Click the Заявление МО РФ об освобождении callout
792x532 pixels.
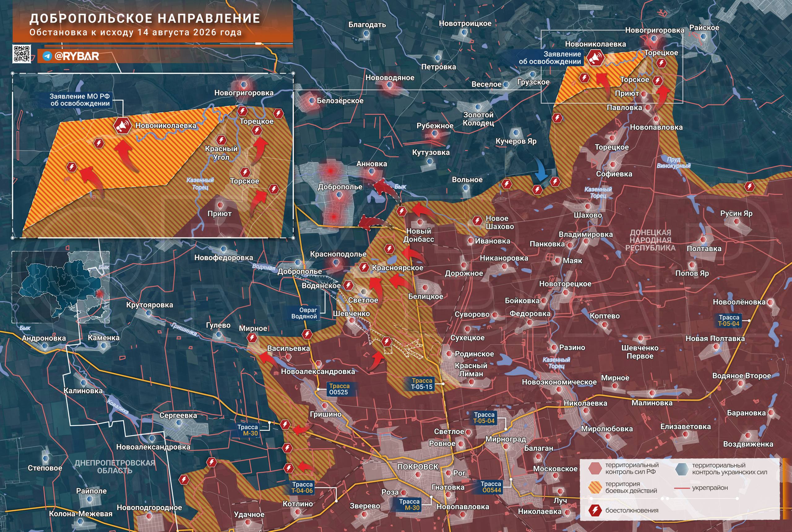(x=80, y=100)
